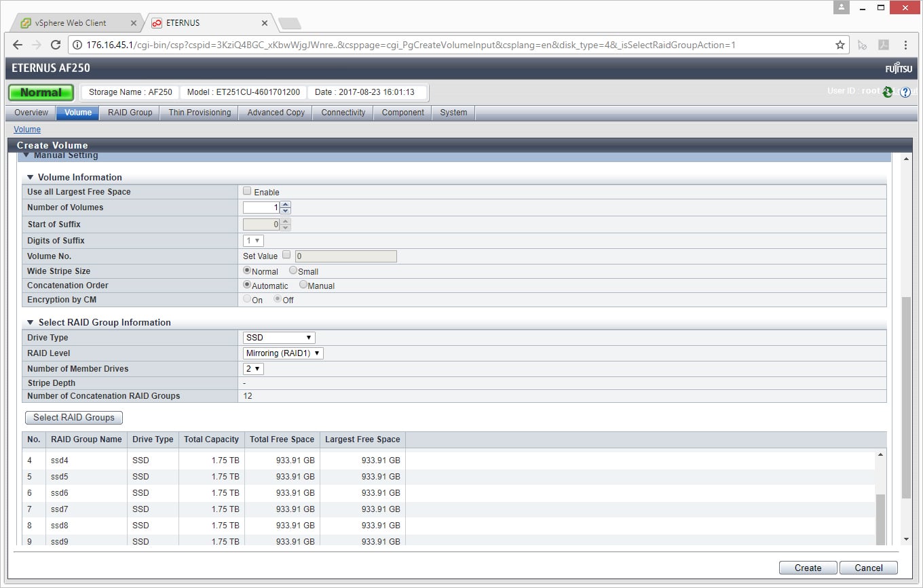The width and height of the screenshot is (923, 588).
Task: Switch to the Component tab
Action: click(x=402, y=113)
